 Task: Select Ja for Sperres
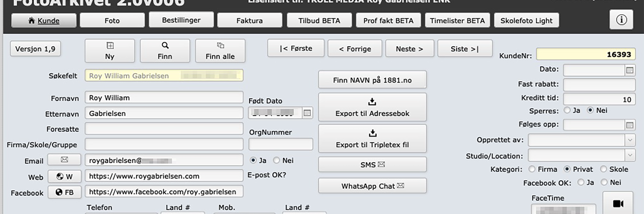[567, 110]
